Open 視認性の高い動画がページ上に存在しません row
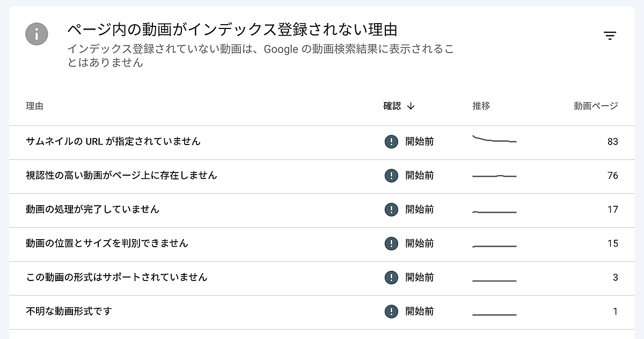 [121, 176]
